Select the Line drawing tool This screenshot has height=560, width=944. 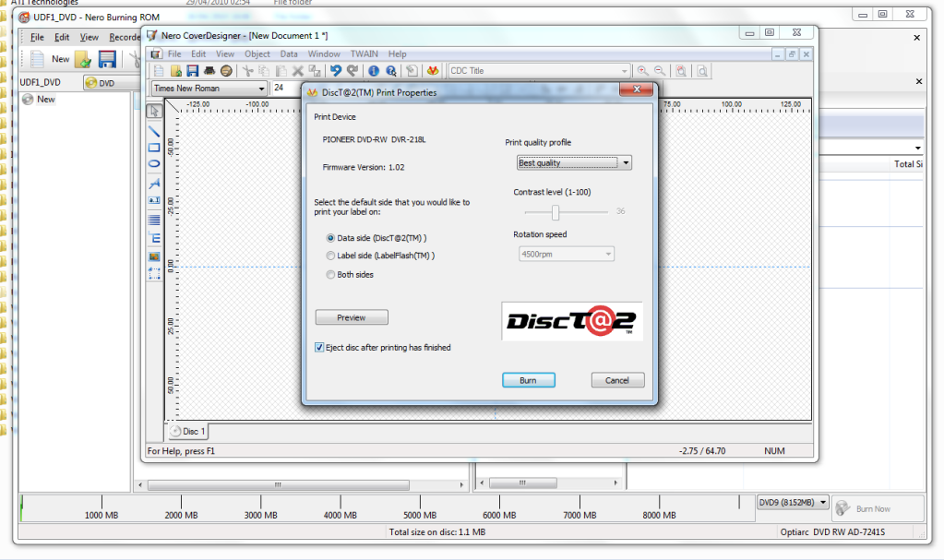(154, 131)
